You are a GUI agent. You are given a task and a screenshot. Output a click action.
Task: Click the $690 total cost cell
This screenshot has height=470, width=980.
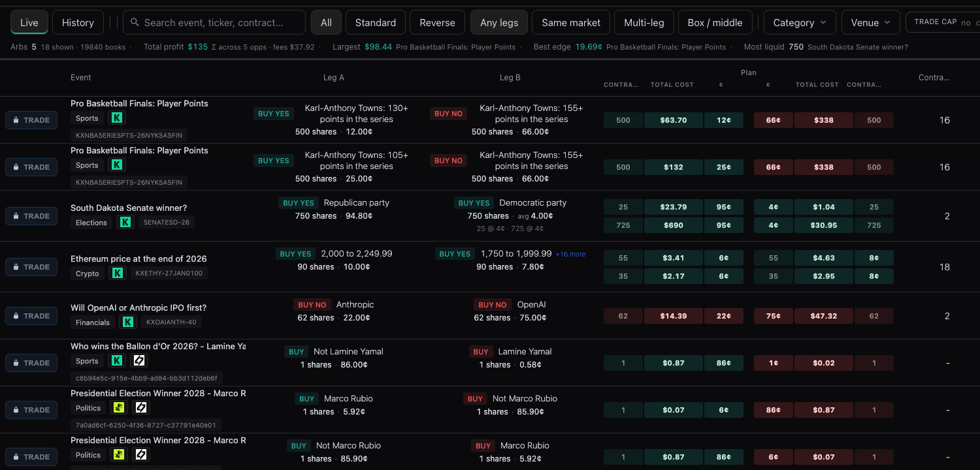click(673, 225)
